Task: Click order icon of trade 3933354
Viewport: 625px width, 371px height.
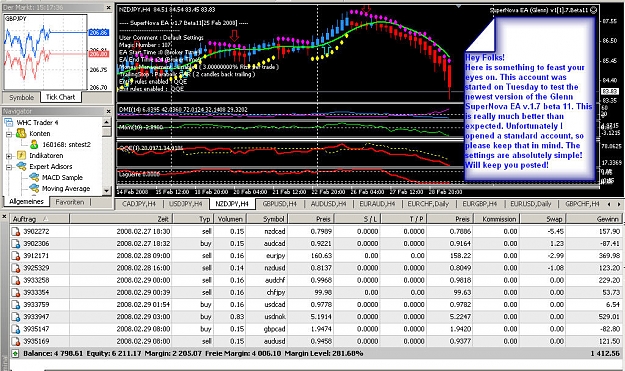Action: pos(16,292)
